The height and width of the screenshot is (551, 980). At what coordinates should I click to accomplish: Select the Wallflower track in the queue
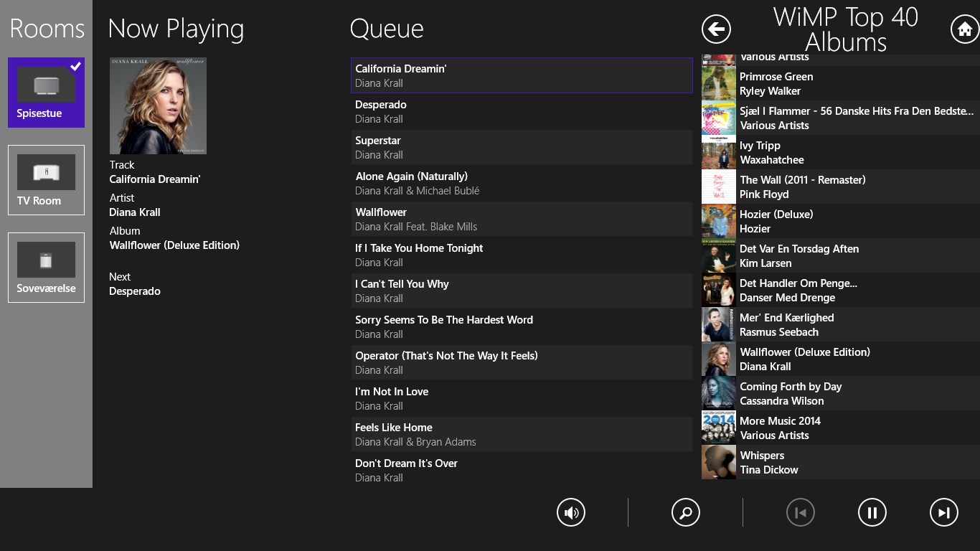tap(522, 219)
